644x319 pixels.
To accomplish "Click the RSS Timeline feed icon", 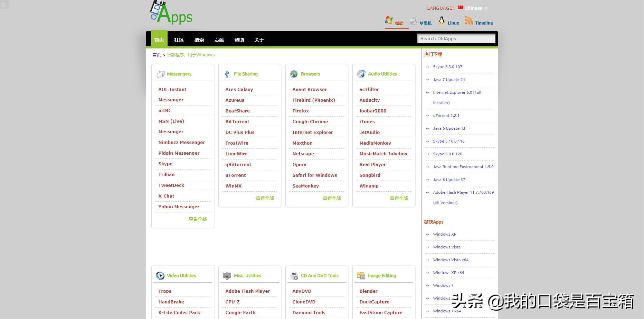I will pos(468,21).
